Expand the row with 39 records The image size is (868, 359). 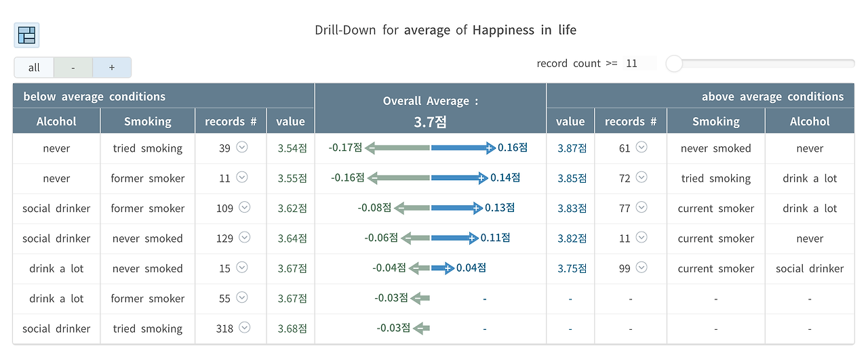coord(242,147)
